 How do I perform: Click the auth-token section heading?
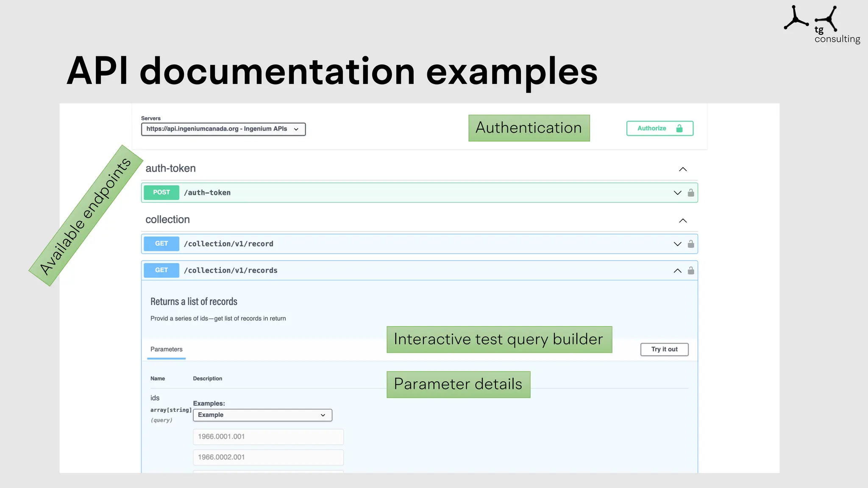coord(170,168)
